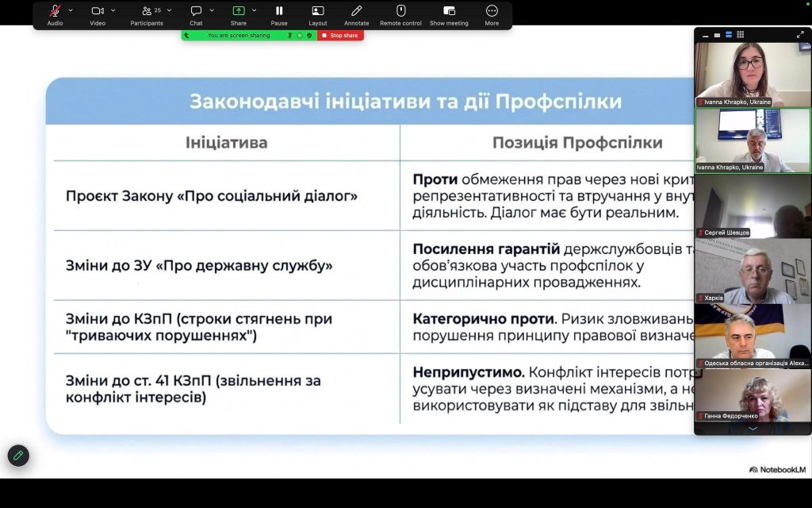
Task: Click the NotebookLM logo on slide
Action: (777, 470)
